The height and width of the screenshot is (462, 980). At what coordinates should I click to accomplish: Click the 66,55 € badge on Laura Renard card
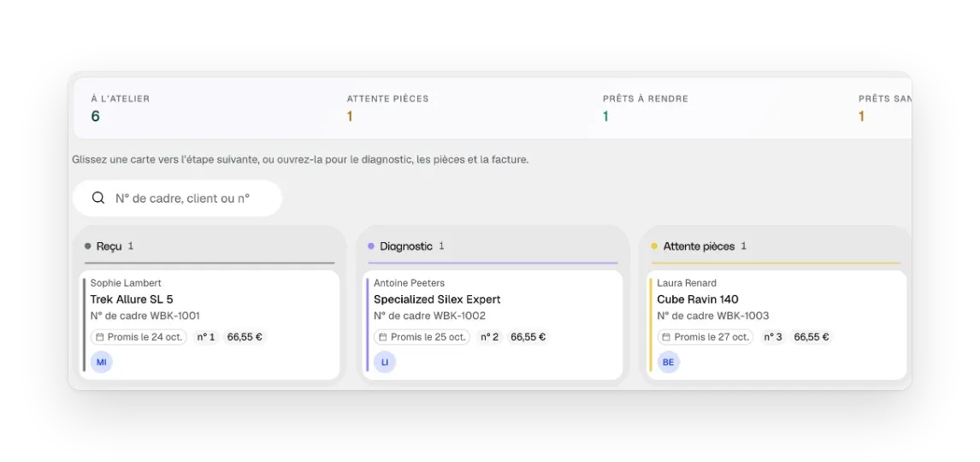(812, 337)
